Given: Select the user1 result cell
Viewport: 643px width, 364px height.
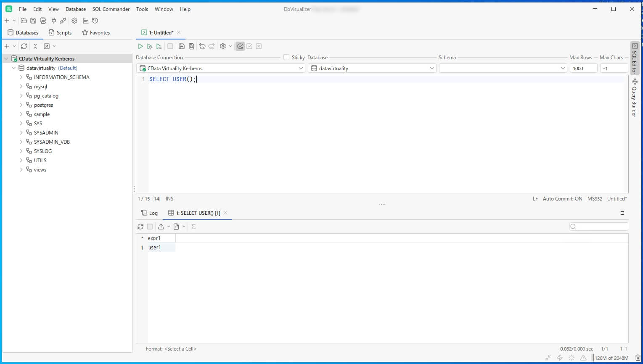Looking at the screenshot, I should click(x=161, y=248).
